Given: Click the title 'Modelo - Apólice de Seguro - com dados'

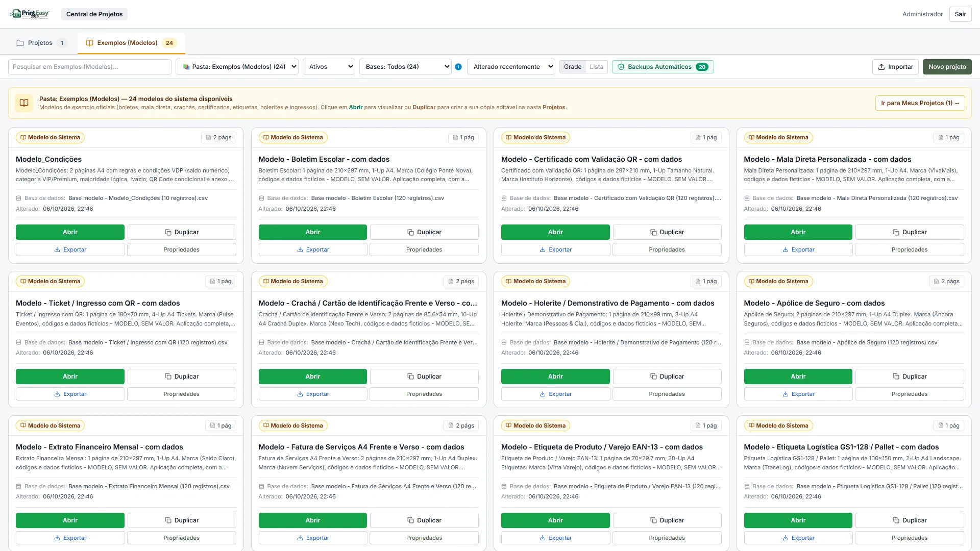Looking at the screenshot, I should [x=814, y=303].
